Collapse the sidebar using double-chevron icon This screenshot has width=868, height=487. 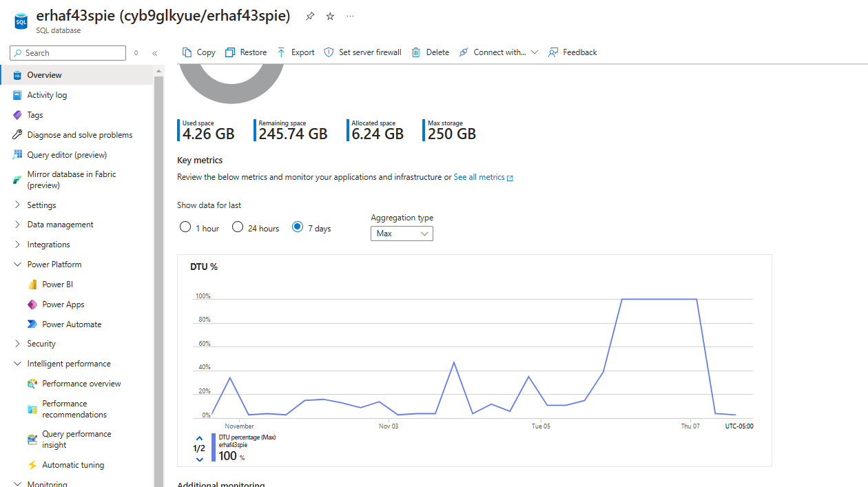pos(155,53)
